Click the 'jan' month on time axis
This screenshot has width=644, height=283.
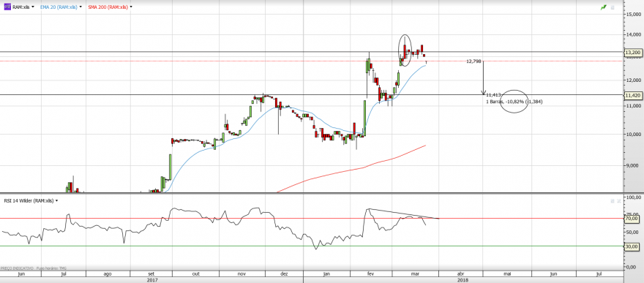coord(326,273)
